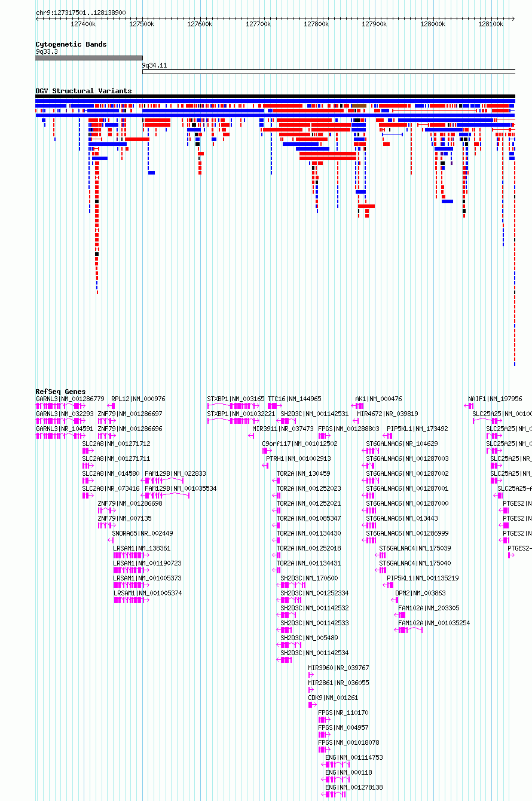Select transcript PIP5KL1|NM_173492 label

click(x=418, y=429)
